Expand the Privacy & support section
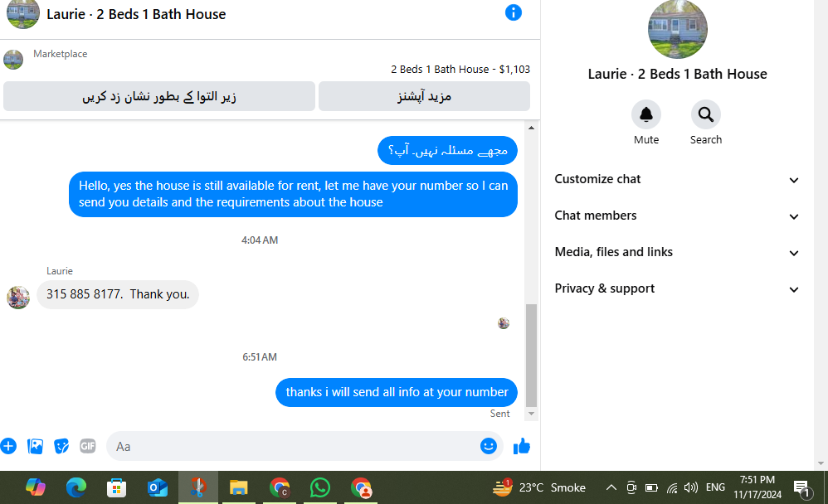The height and width of the screenshot is (504, 828). click(x=676, y=288)
